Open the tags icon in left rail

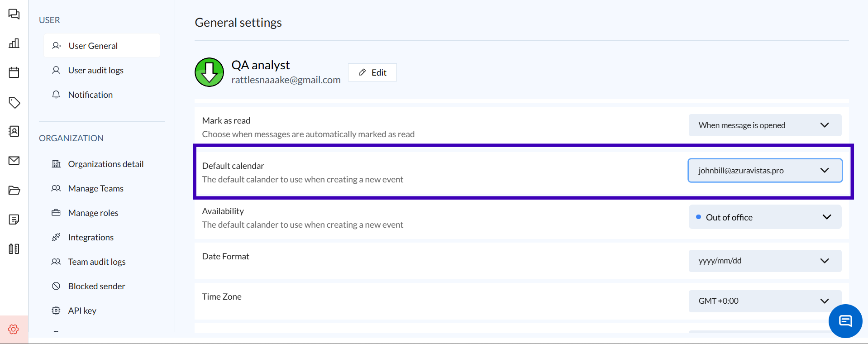tap(14, 102)
